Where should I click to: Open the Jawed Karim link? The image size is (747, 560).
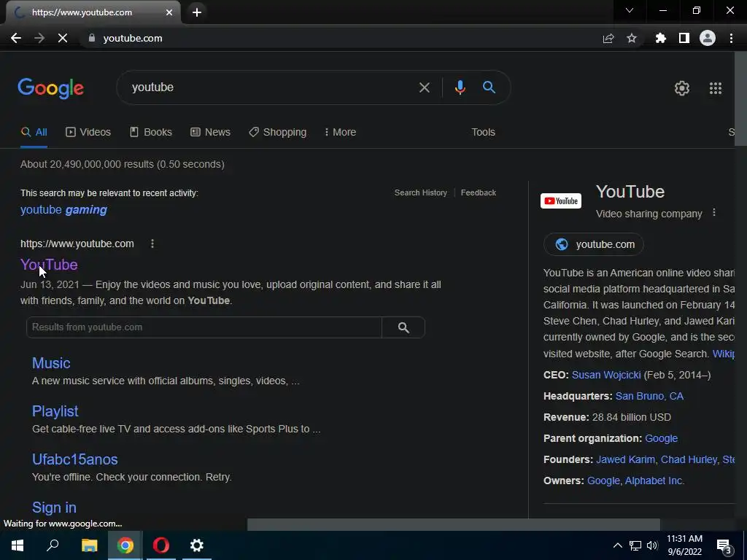pos(625,459)
